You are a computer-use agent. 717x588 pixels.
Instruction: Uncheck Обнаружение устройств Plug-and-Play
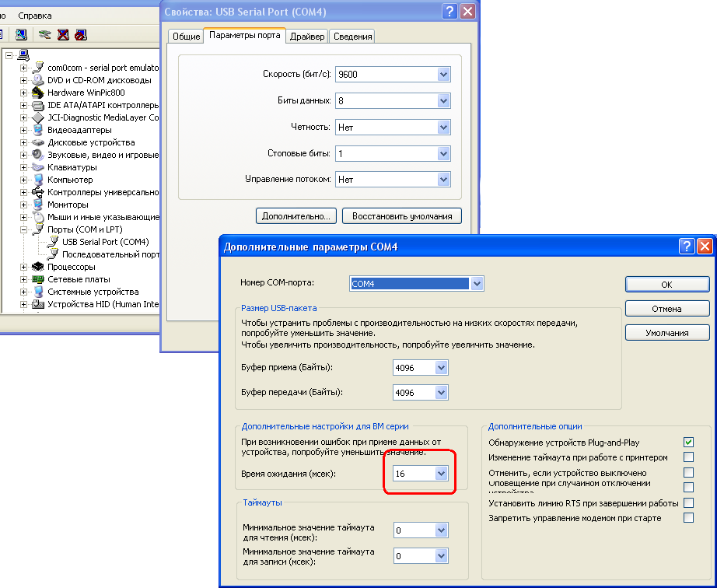click(x=689, y=442)
